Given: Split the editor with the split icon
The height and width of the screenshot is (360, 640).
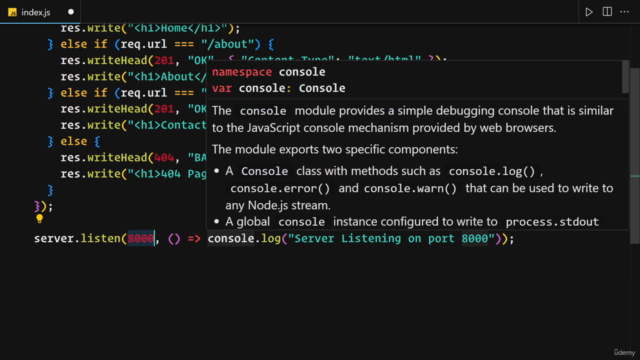Looking at the screenshot, I should coord(607,12).
